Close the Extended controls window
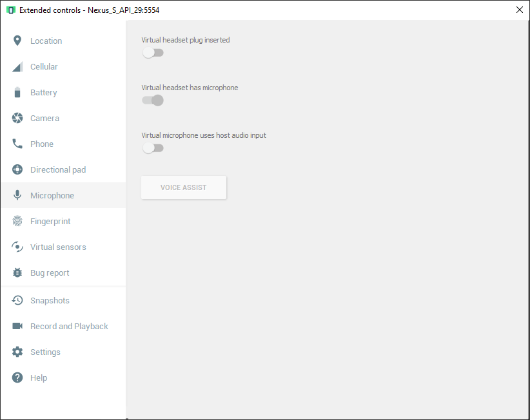 (519, 10)
